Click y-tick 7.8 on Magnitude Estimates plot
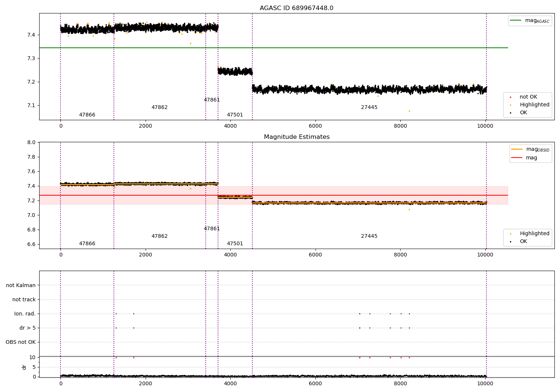This screenshot has height=392, width=560. 31,157
